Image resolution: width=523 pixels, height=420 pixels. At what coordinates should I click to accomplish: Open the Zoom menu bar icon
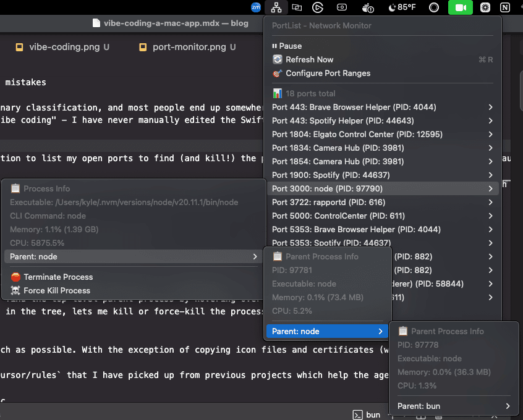(x=256, y=7)
